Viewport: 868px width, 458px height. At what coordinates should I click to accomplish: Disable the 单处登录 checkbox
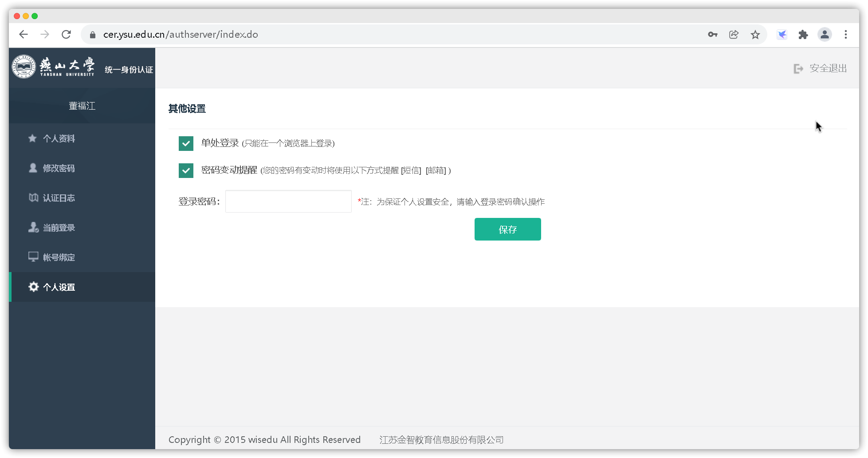tap(186, 143)
